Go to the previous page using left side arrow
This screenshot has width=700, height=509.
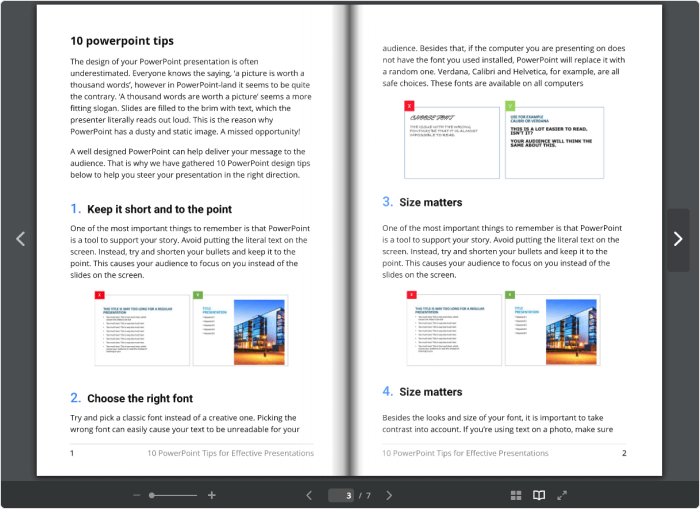pyautogui.click(x=20, y=239)
